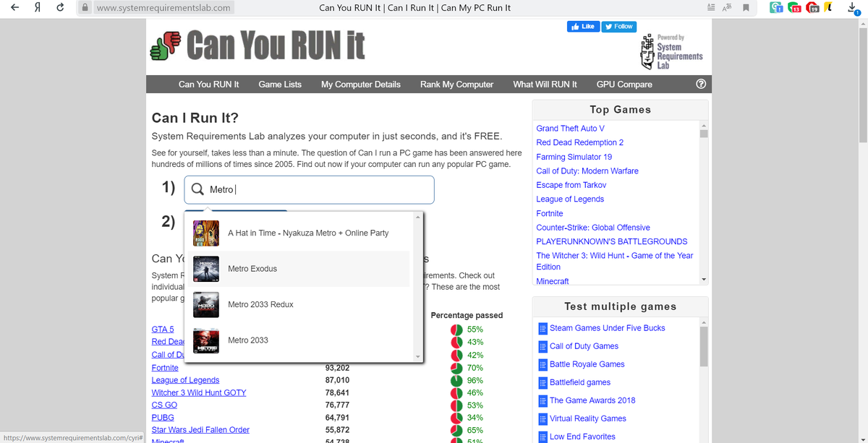Select A Hat in Time Nyakuza Metro suggestion
Viewport: 868px width, 443px height.
tap(297, 233)
